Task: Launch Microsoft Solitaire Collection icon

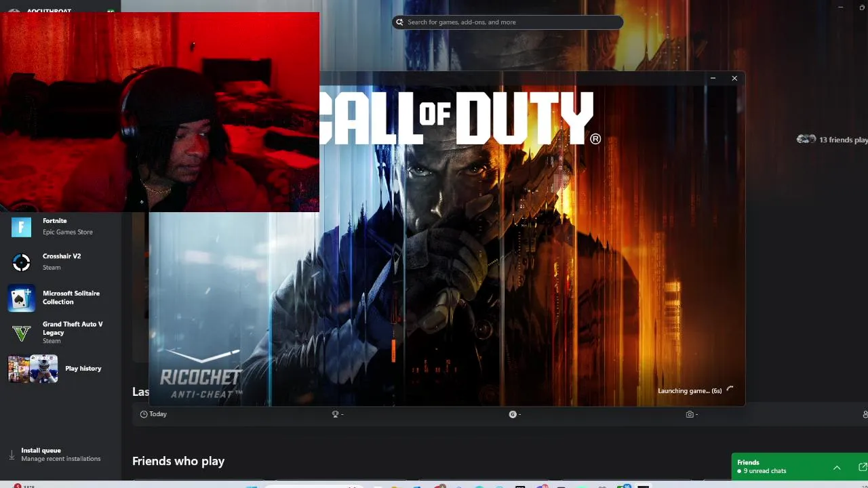Action: pos(22,298)
